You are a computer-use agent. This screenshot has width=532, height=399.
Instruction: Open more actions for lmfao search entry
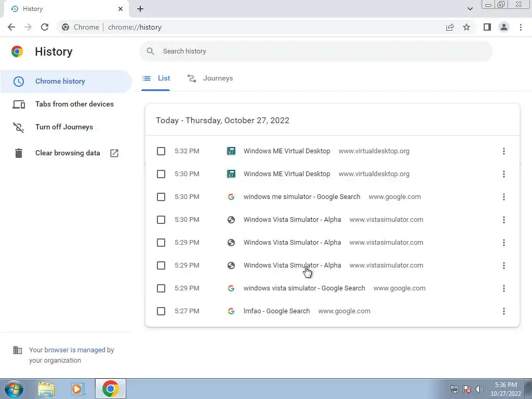click(x=504, y=311)
